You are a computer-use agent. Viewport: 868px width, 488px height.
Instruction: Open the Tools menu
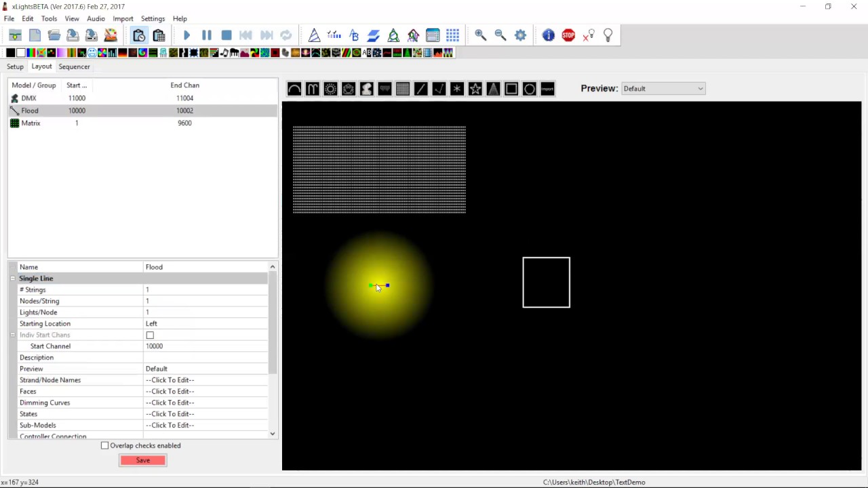49,19
